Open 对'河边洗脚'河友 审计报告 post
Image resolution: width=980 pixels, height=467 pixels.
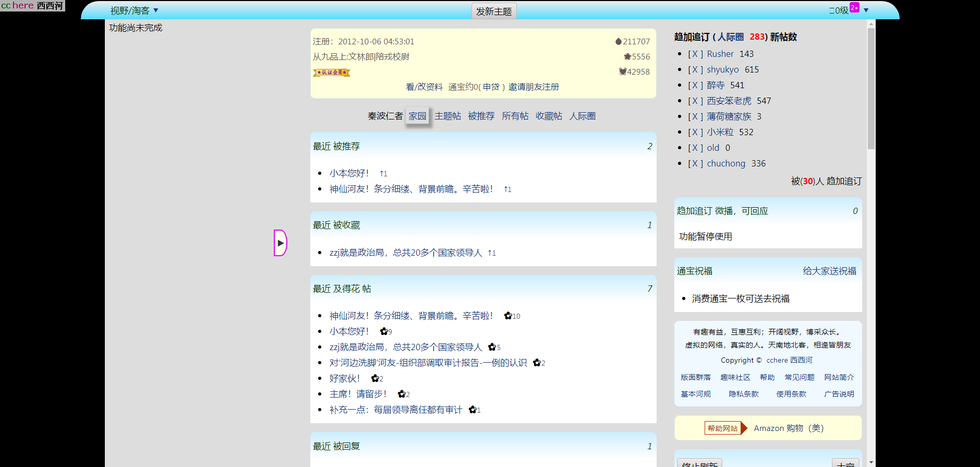pyautogui.click(x=428, y=363)
